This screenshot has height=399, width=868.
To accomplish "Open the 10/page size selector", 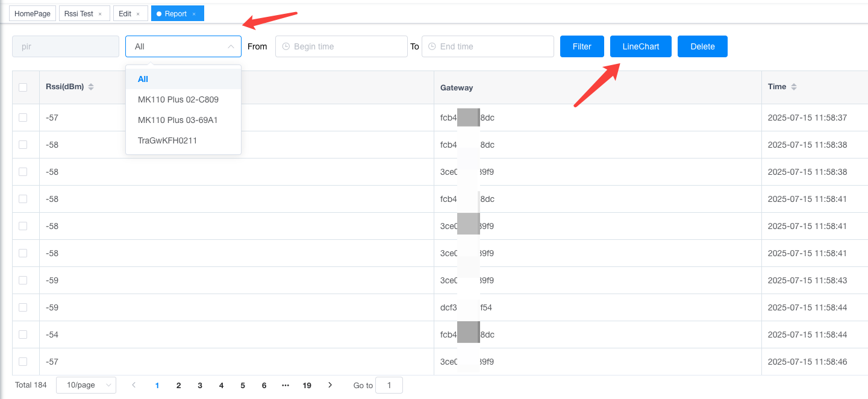I will point(86,385).
